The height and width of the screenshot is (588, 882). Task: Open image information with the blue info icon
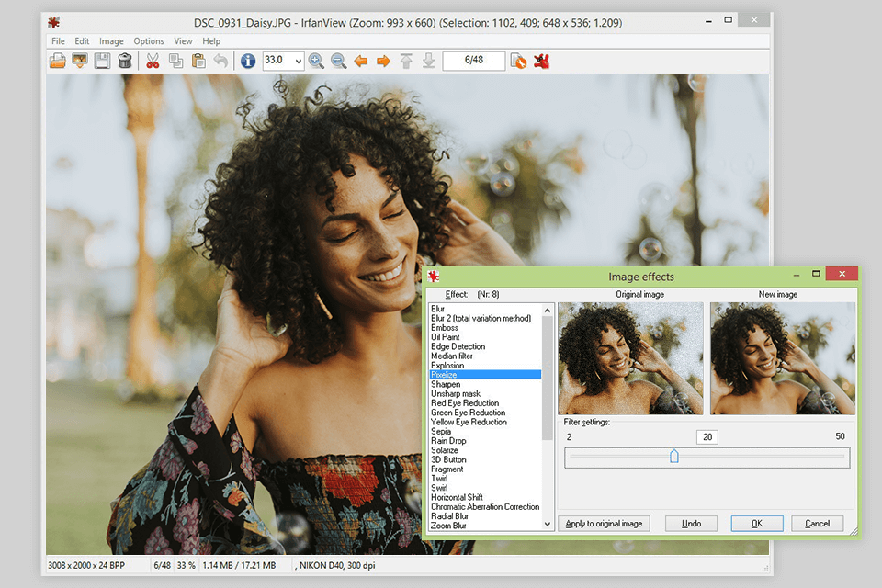tap(248, 62)
